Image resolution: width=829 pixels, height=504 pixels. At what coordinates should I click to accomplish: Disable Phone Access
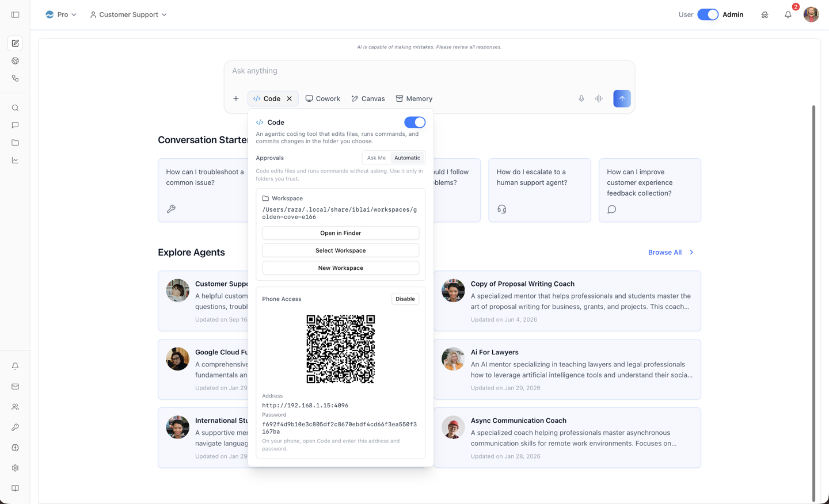pos(405,299)
